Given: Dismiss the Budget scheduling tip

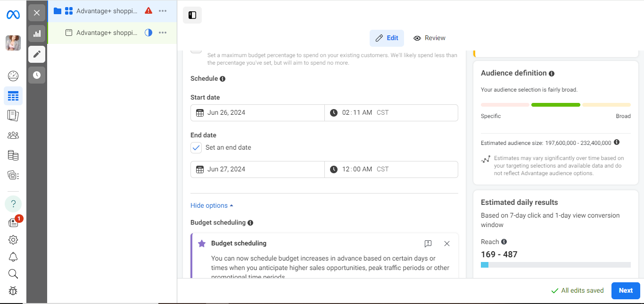Looking at the screenshot, I should (x=447, y=244).
